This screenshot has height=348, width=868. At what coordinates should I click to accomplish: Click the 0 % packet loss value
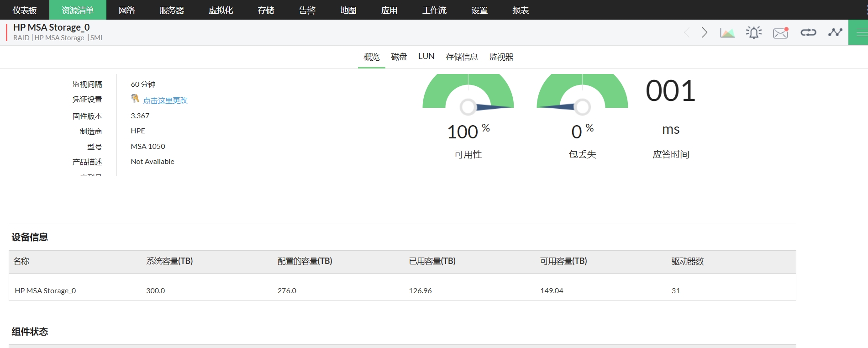tap(582, 132)
